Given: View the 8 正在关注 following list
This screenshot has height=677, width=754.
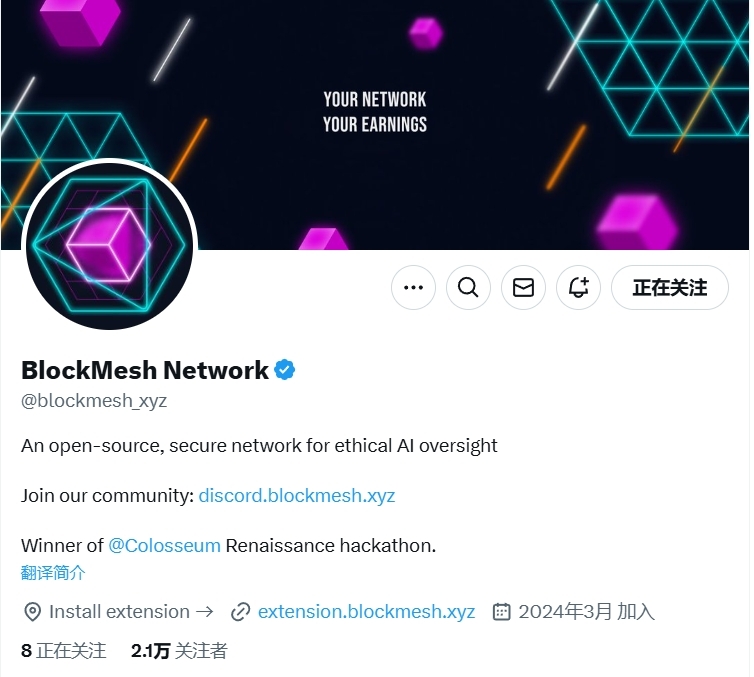Looking at the screenshot, I should [x=63, y=651].
